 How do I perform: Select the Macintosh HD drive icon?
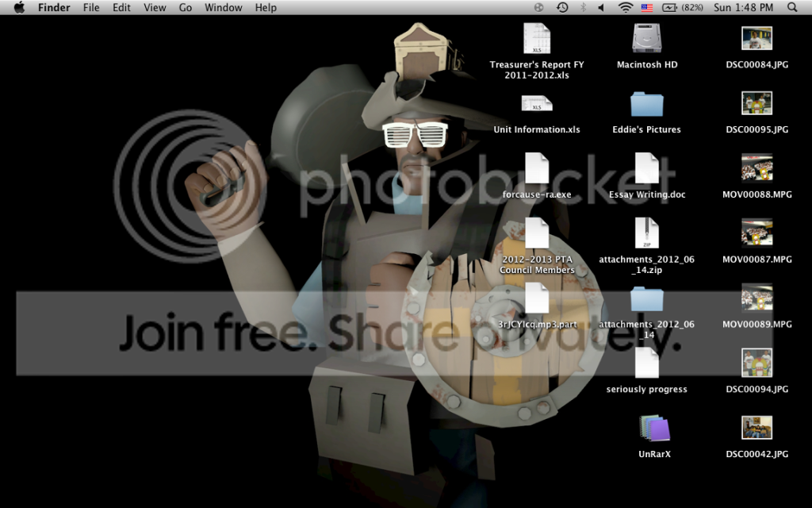647,38
